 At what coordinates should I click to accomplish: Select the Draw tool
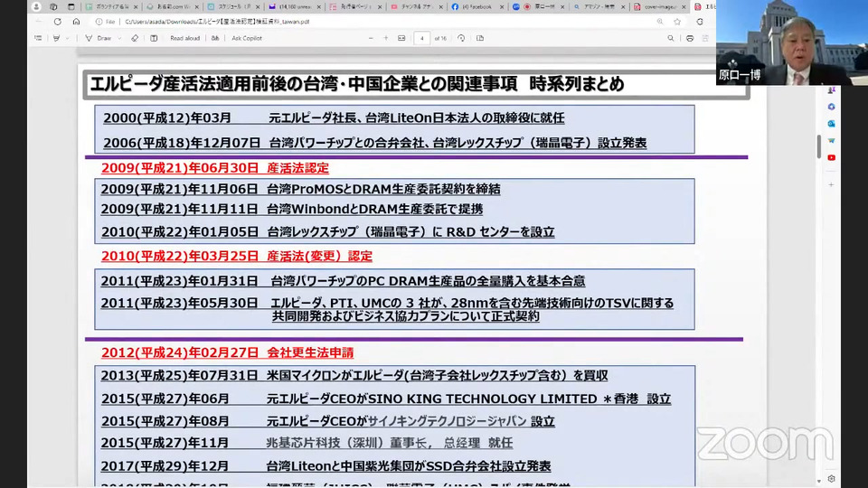[x=99, y=38]
